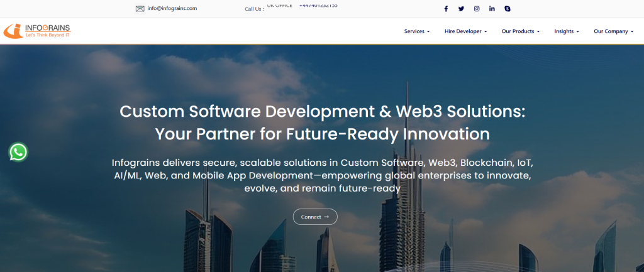This screenshot has height=272, width=644.
Task: Expand the Services dropdown menu
Action: pos(416,31)
